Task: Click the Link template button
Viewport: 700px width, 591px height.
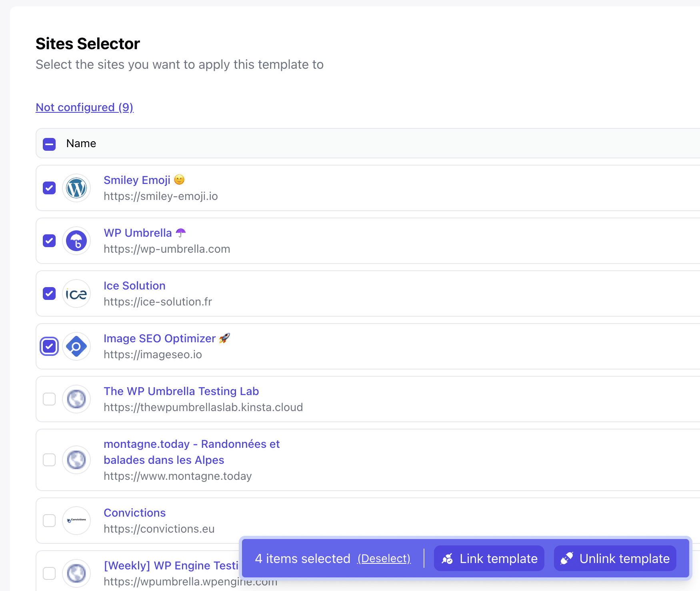Action: [489, 559]
